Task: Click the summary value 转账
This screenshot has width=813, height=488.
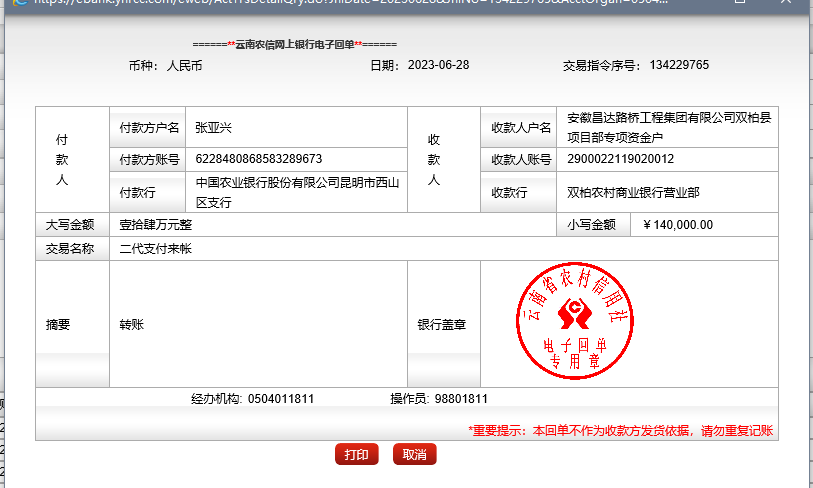Action: (132, 325)
